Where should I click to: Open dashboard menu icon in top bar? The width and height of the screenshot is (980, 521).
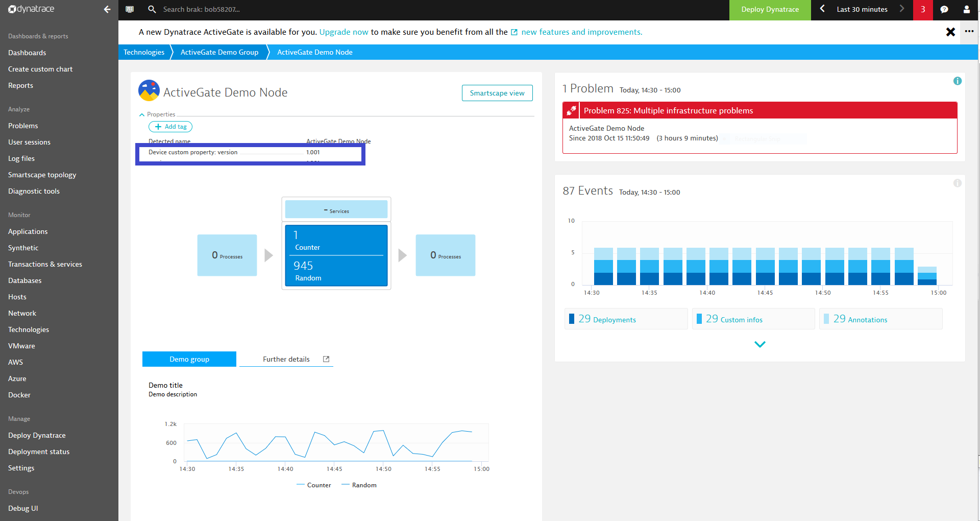[x=130, y=9]
